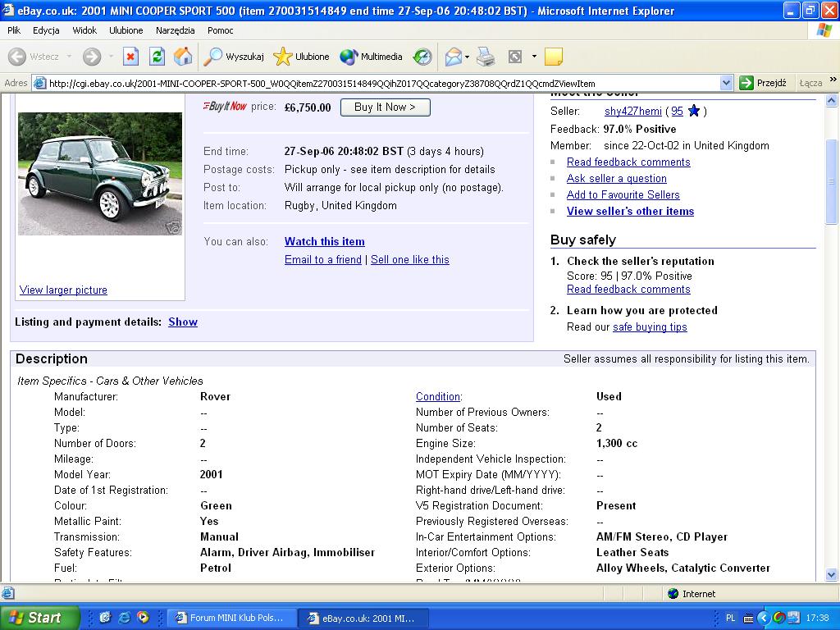840x630 pixels.
Task: Click the status bar page icon
Action: point(7,594)
